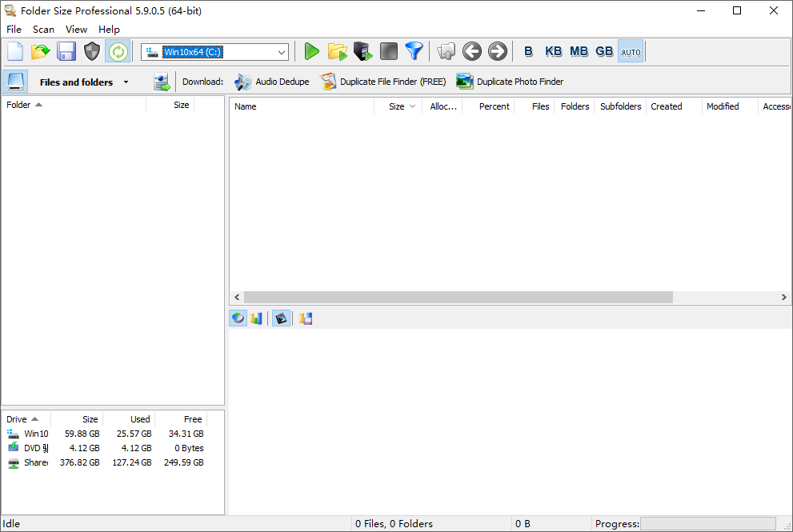Toggle the green refresh rescan button
This screenshot has width=793, height=532.
point(118,51)
